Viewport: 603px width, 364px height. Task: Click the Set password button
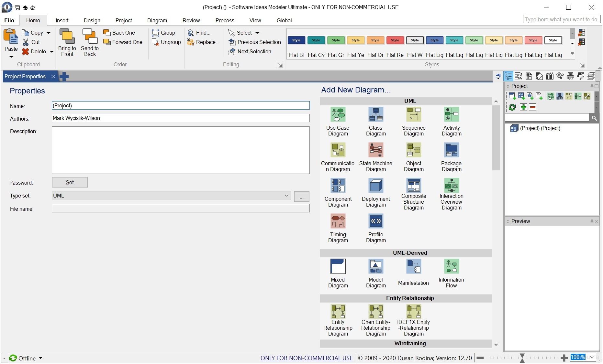70,182
